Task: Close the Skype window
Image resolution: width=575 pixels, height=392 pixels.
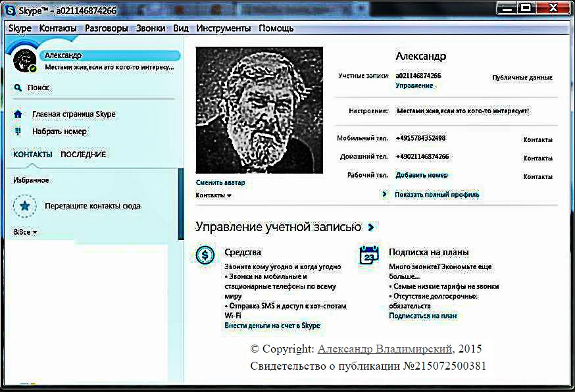Action: tap(553, 8)
